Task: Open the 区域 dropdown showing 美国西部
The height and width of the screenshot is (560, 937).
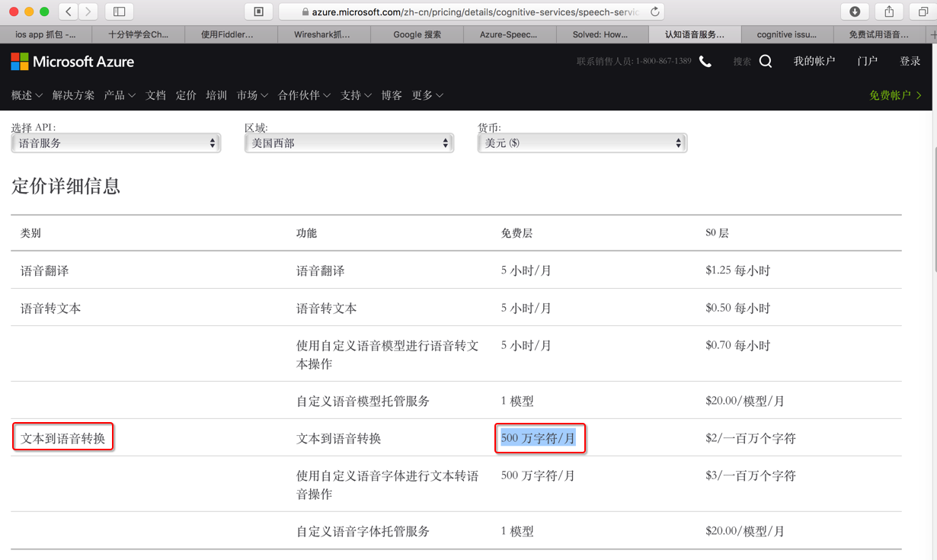Action: (x=349, y=143)
